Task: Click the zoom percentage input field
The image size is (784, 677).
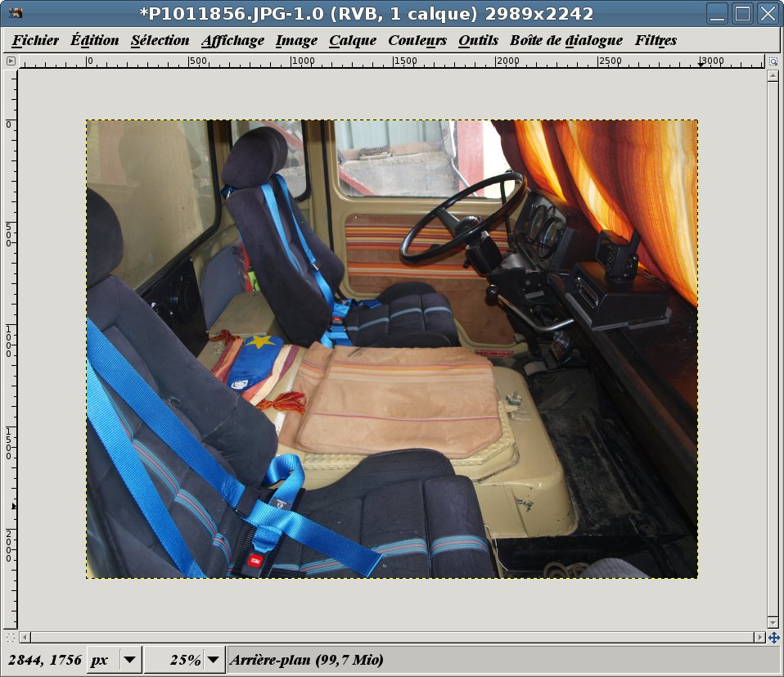Action: [x=174, y=660]
